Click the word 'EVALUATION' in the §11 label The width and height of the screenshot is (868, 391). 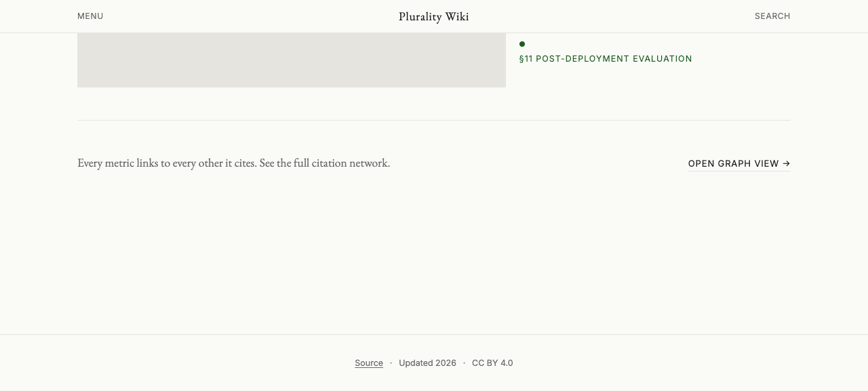[x=663, y=59]
